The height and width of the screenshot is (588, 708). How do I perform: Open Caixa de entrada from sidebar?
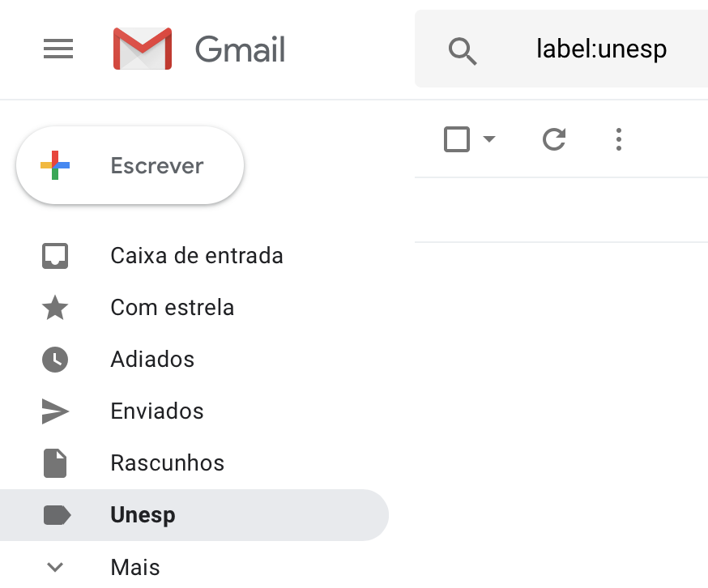click(197, 256)
